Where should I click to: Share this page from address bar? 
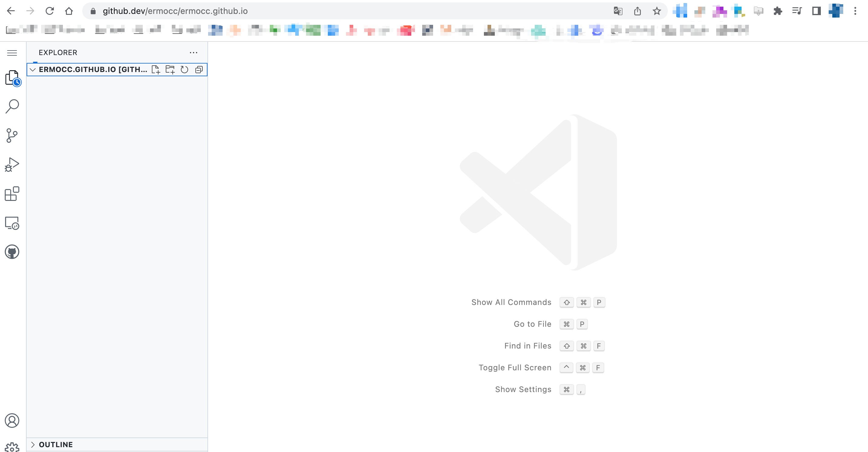637,11
